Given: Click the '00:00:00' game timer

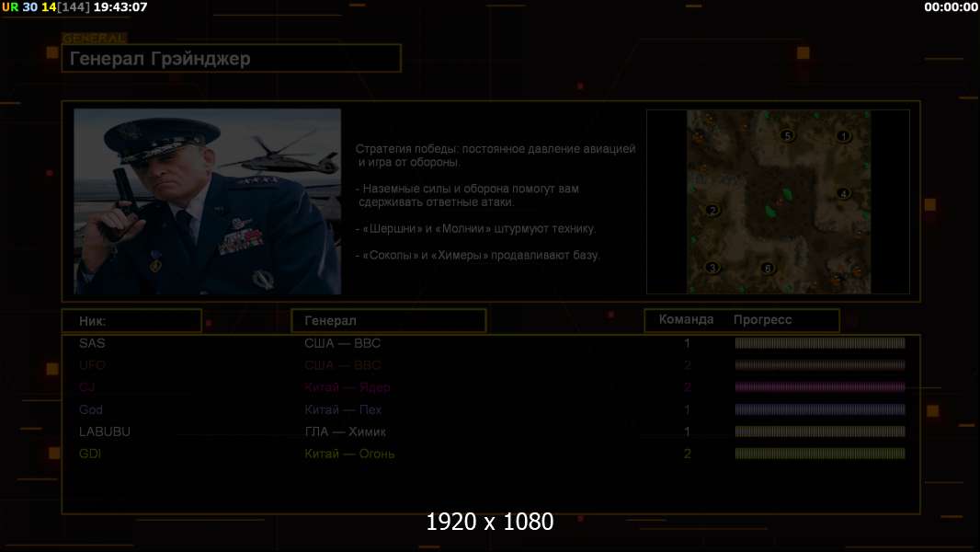Looking at the screenshot, I should tap(951, 7).
